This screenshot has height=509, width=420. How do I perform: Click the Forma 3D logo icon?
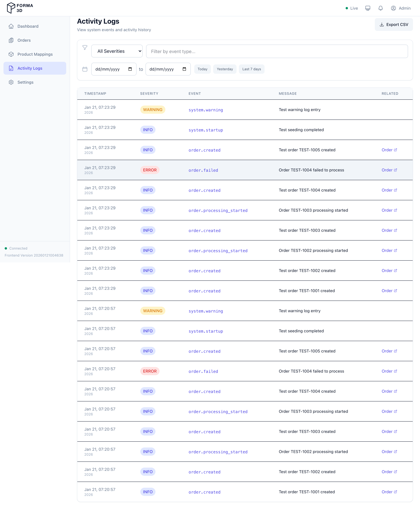tap(11, 8)
